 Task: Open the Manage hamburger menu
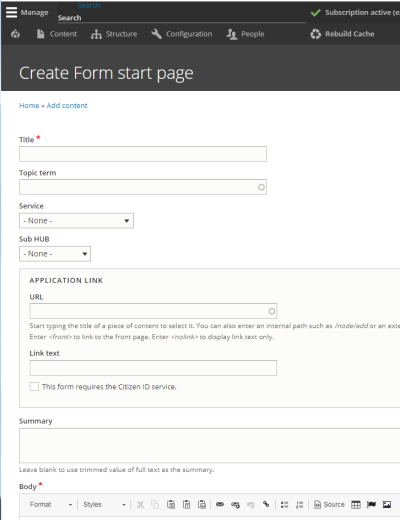coord(11,12)
